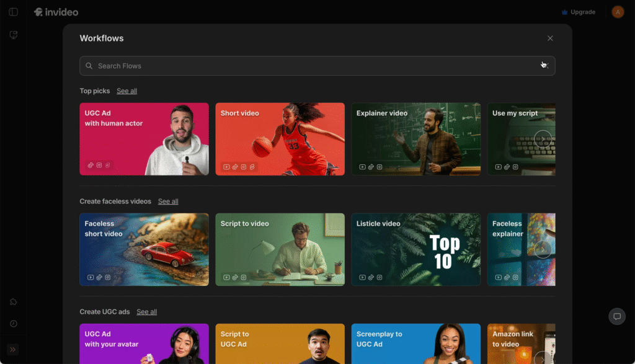Toggle the sidebar panel icon
This screenshot has width=635, height=364.
pos(13,12)
